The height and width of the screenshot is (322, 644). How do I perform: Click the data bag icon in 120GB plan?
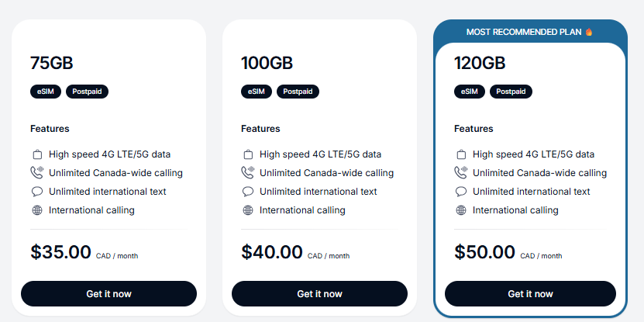point(461,154)
